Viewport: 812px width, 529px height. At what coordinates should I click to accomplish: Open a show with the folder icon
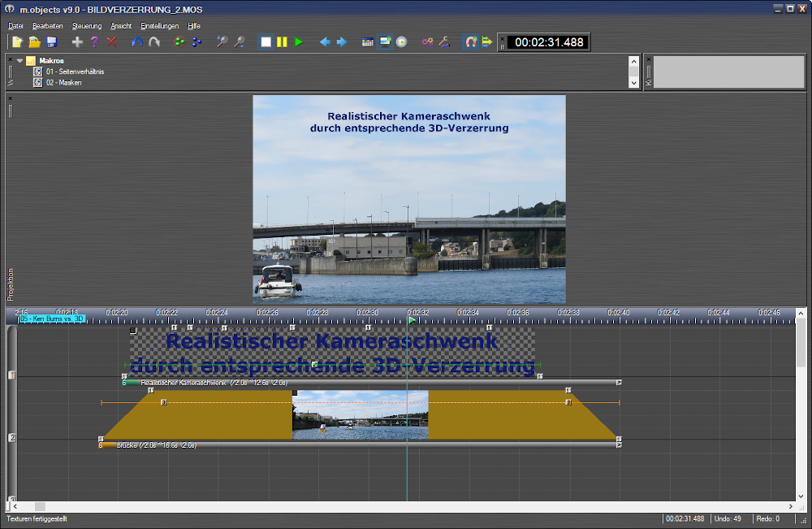pyautogui.click(x=34, y=41)
